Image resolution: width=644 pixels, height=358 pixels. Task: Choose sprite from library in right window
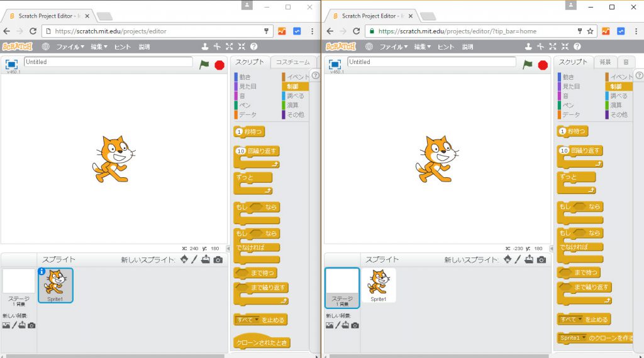(508, 259)
